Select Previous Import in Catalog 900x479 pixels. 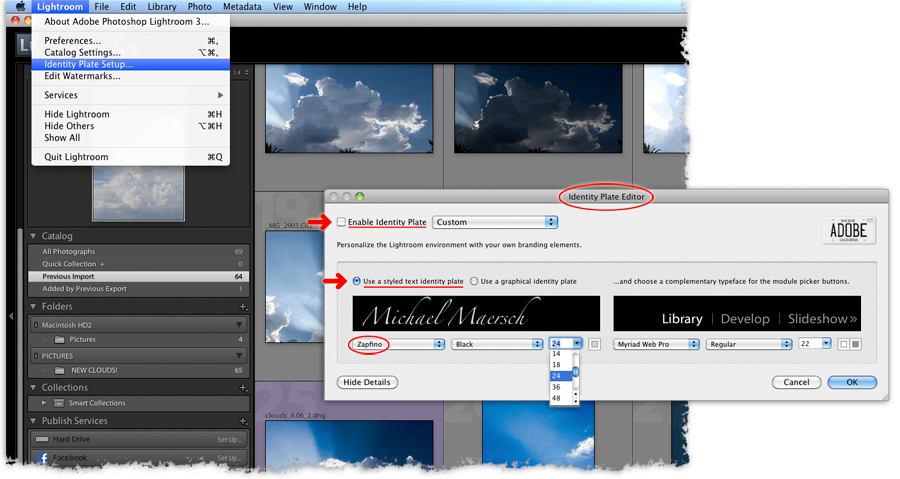click(138, 277)
